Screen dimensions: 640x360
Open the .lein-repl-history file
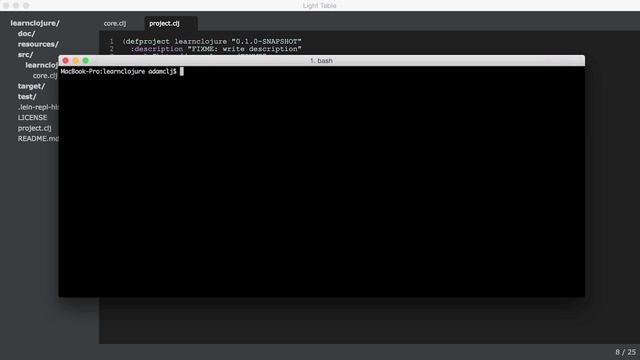click(38, 107)
